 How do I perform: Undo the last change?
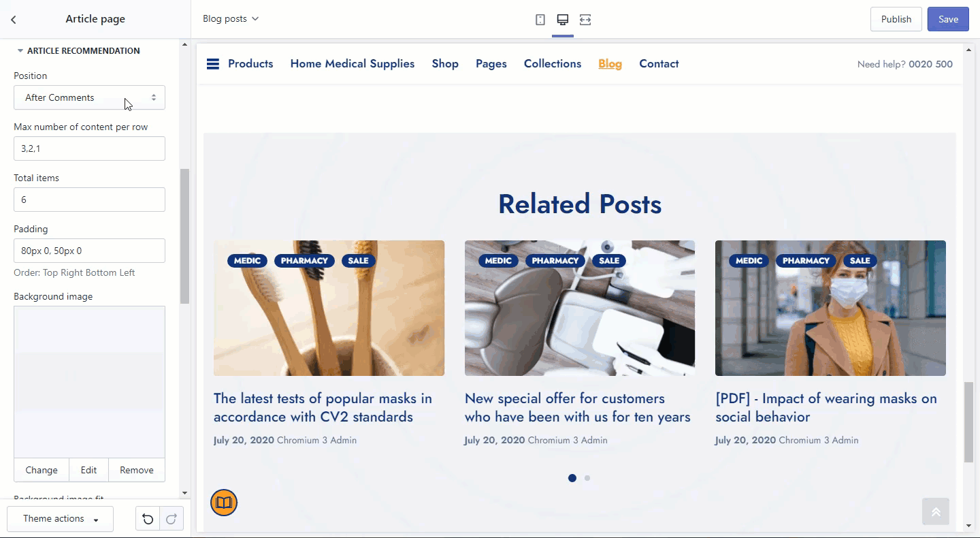[x=148, y=519]
